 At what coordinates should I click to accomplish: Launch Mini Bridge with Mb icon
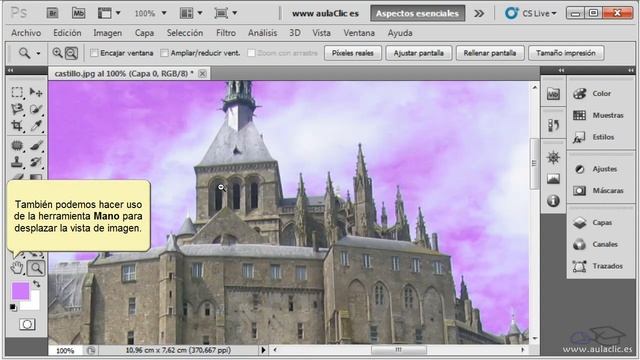[x=78, y=13]
